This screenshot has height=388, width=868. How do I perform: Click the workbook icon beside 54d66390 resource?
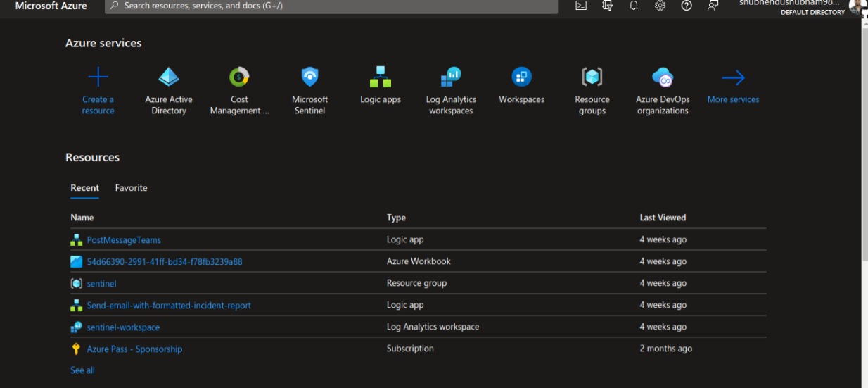tap(77, 262)
